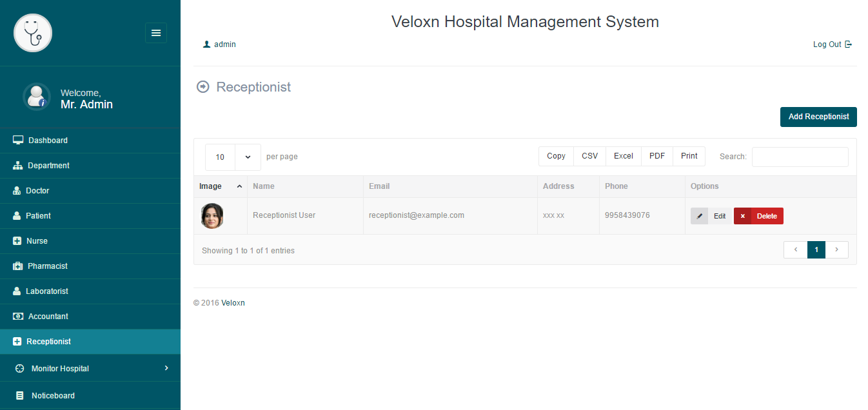Screen dimensions: 868x410
Task: Click the Accountant money icon
Action: click(x=18, y=317)
